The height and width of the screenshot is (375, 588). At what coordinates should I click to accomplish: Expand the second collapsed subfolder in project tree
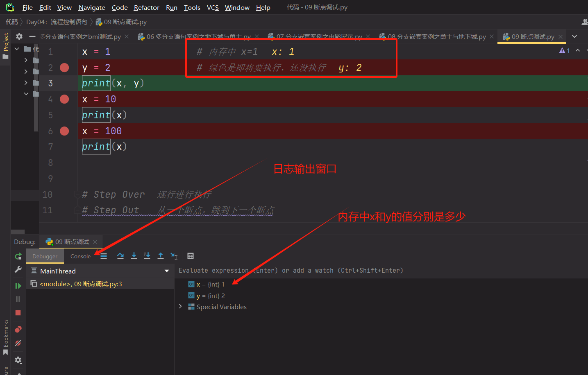pyautogui.click(x=26, y=71)
